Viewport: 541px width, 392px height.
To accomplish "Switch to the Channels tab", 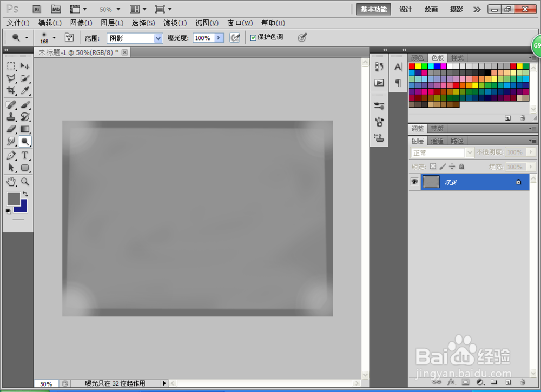I will click(437, 141).
